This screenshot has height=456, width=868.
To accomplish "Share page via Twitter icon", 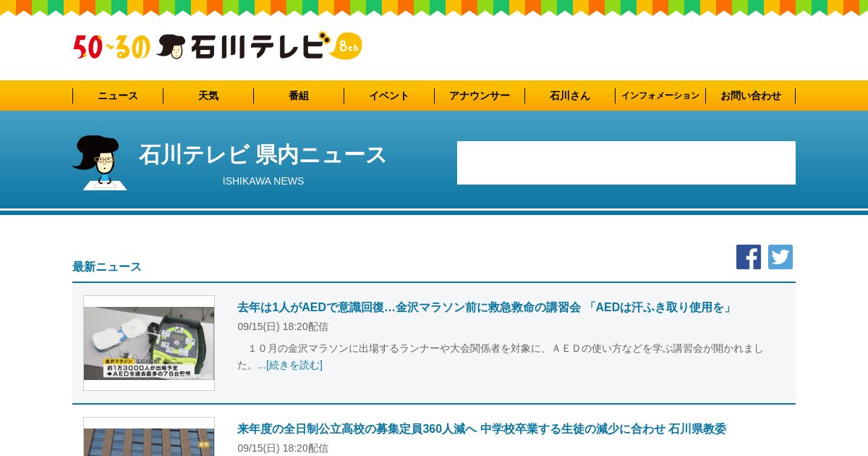I will [780, 257].
